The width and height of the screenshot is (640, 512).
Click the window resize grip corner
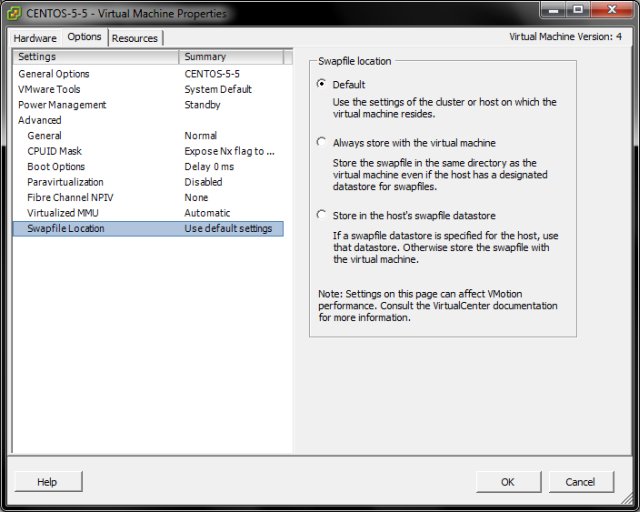point(627,499)
